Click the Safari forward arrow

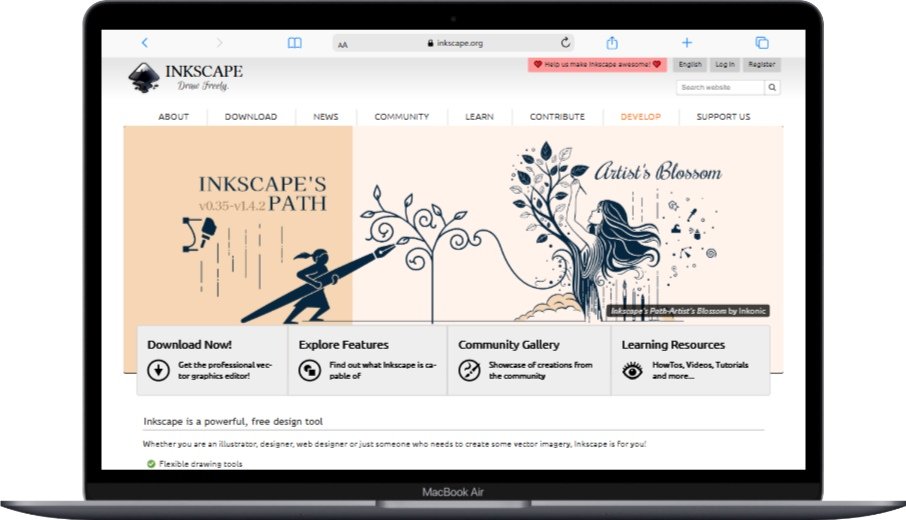[219, 42]
